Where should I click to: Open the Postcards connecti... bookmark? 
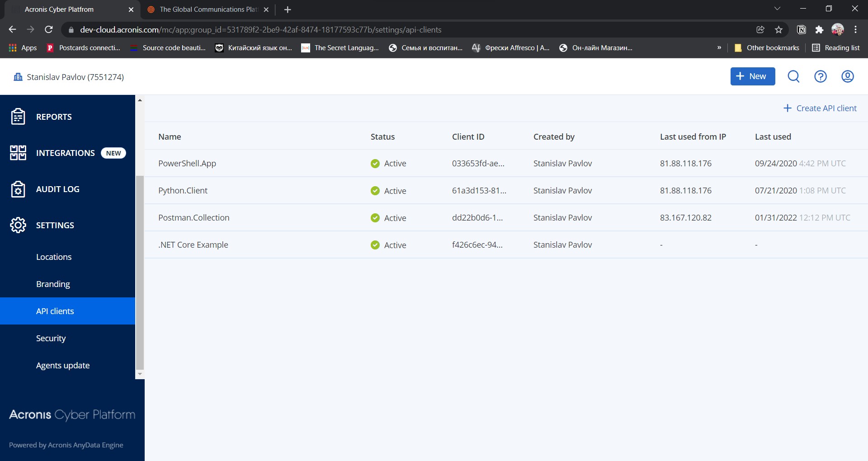(x=84, y=47)
